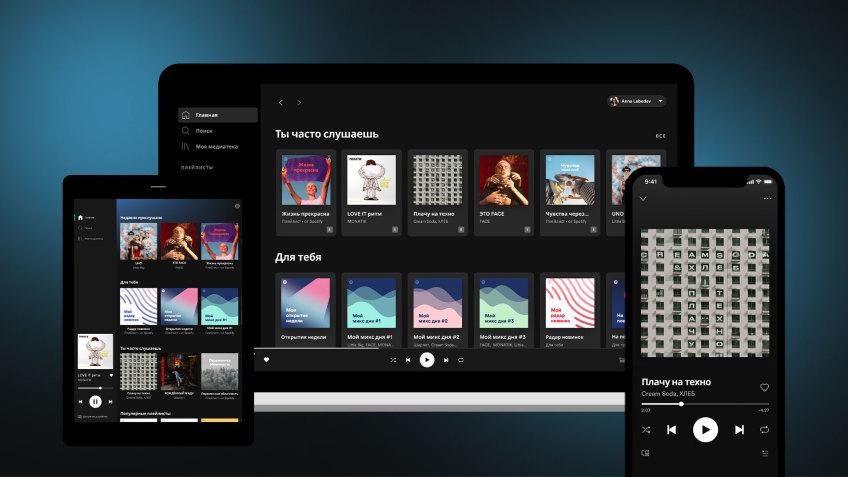This screenshot has height=477, width=848.
Task: Open Радар новинок striped cover on tablet
Action: click(x=138, y=306)
